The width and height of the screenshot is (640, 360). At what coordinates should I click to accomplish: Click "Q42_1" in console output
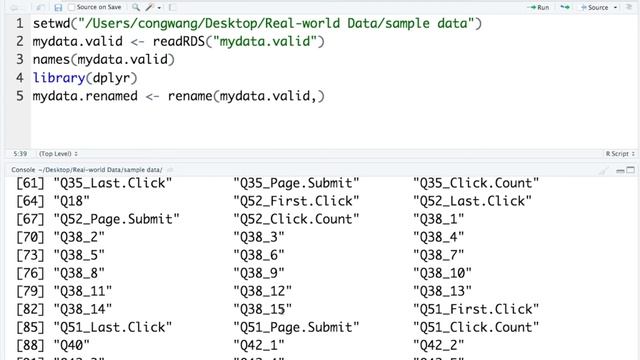point(259,345)
